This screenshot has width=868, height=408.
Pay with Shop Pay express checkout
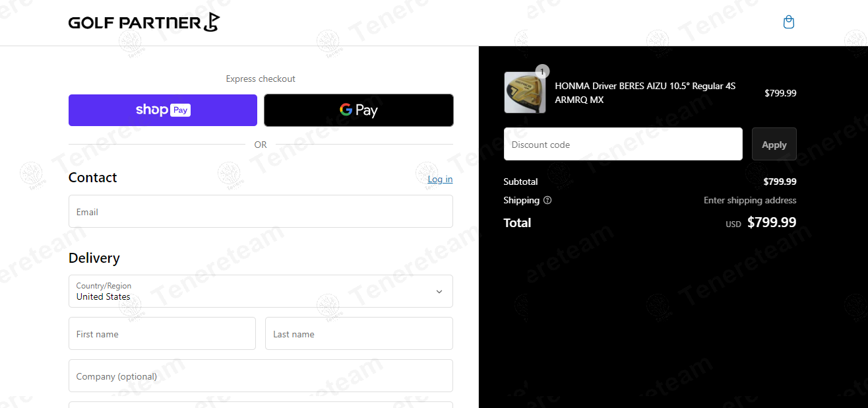click(x=163, y=110)
